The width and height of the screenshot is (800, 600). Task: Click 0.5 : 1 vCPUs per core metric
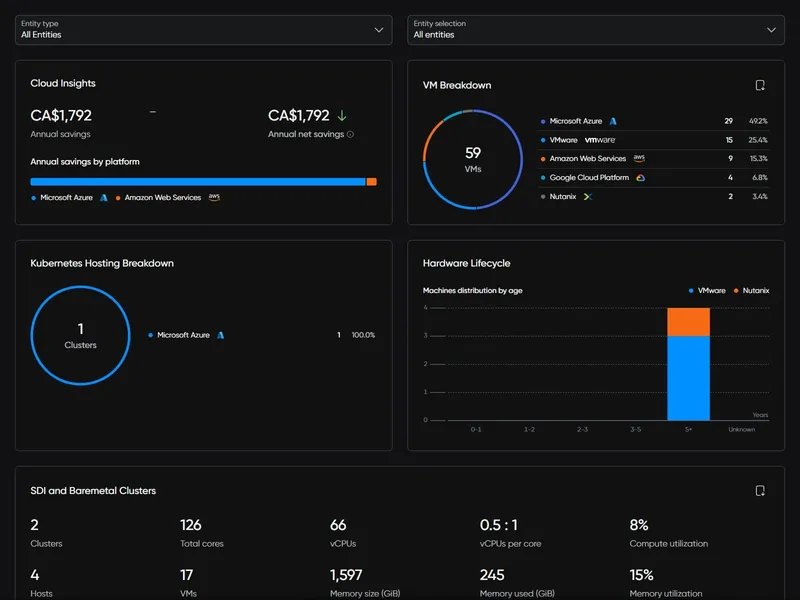point(510,533)
